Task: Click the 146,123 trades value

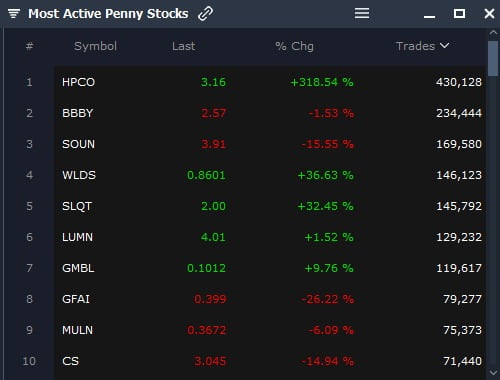Action: pyautogui.click(x=459, y=175)
